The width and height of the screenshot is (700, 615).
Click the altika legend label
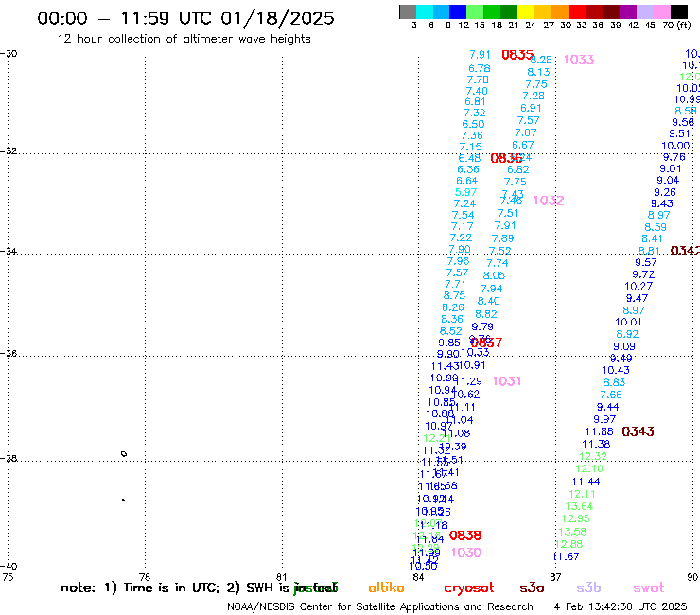[x=386, y=588]
